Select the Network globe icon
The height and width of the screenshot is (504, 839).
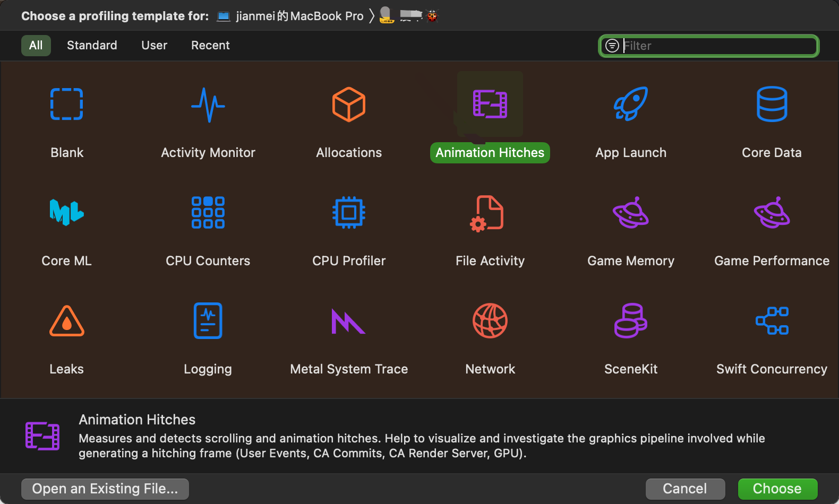pyautogui.click(x=490, y=321)
